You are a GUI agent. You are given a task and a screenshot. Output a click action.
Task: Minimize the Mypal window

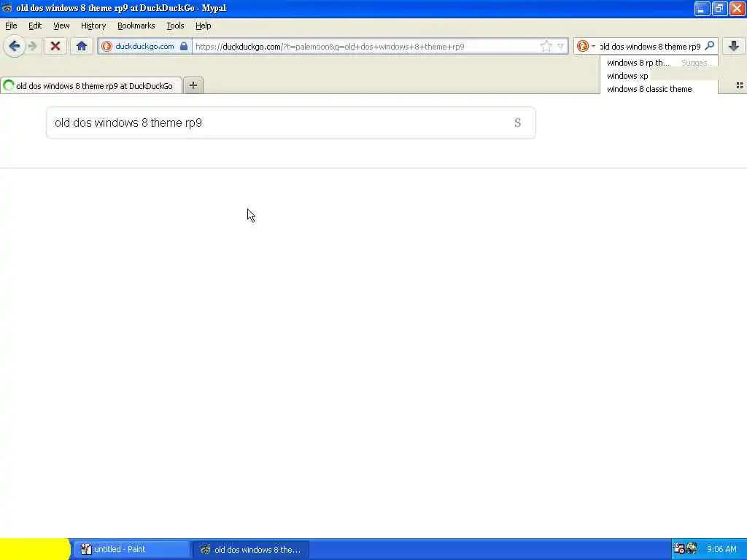[701, 9]
